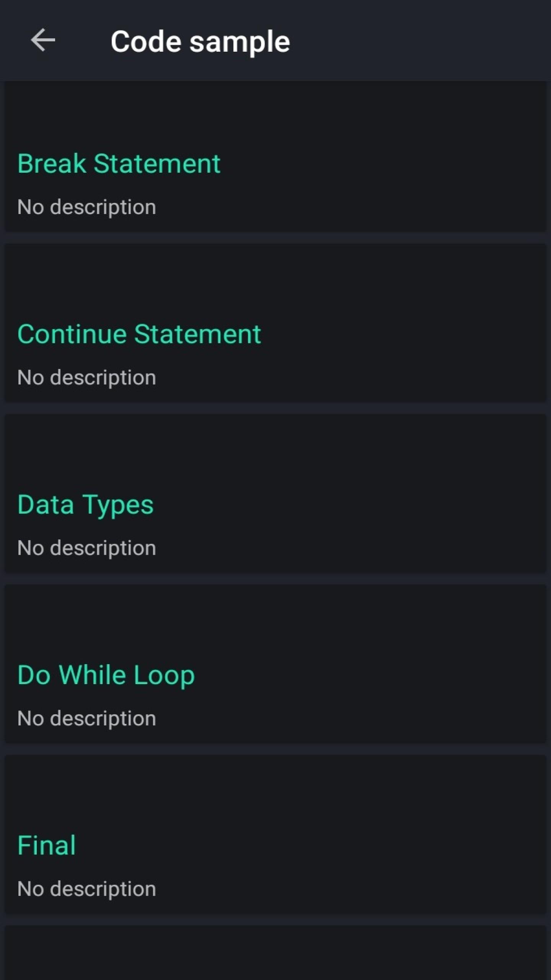The image size is (551, 980).
Task: Click "No description" under Break Statement
Action: click(x=87, y=207)
